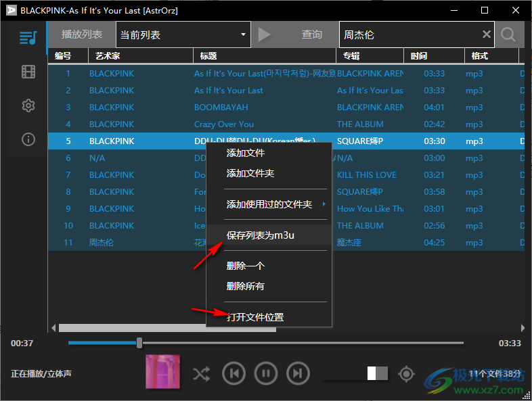This screenshot has height=401, width=532.
Task: Click the album cover thumbnail
Action: click(162, 371)
